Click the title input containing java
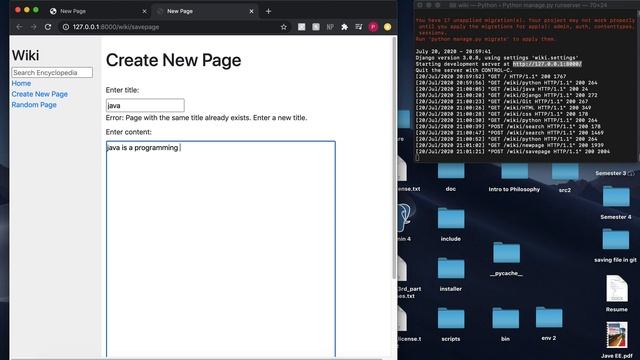The width and height of the screenshot is (640, 360). 145,105
